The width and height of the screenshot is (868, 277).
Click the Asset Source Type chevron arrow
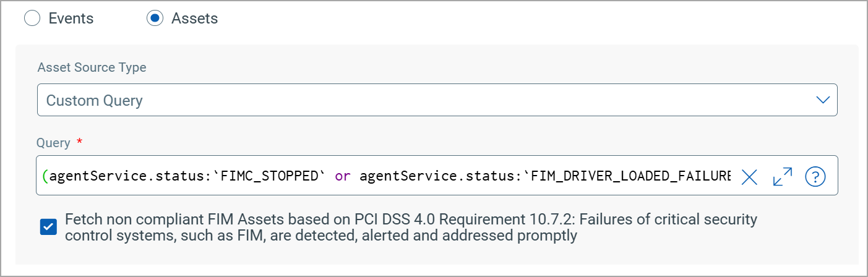822,100
